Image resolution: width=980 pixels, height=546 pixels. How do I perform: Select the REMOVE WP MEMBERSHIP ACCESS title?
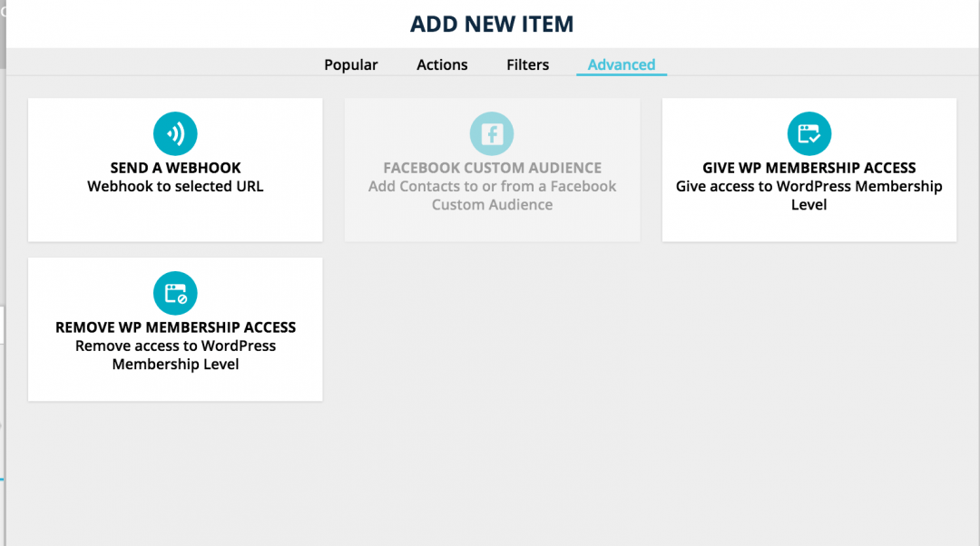point(175,327)
